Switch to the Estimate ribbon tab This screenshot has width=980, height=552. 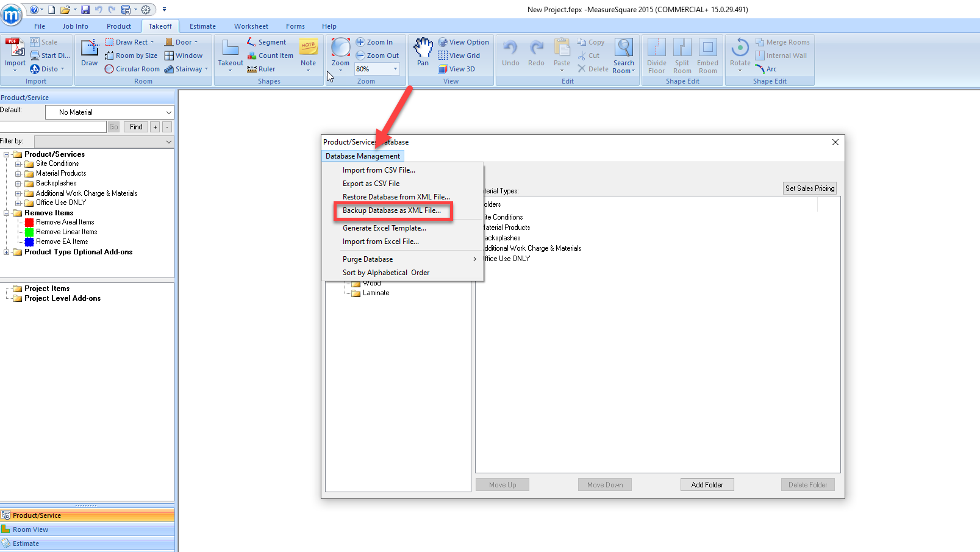click(202, 26)
